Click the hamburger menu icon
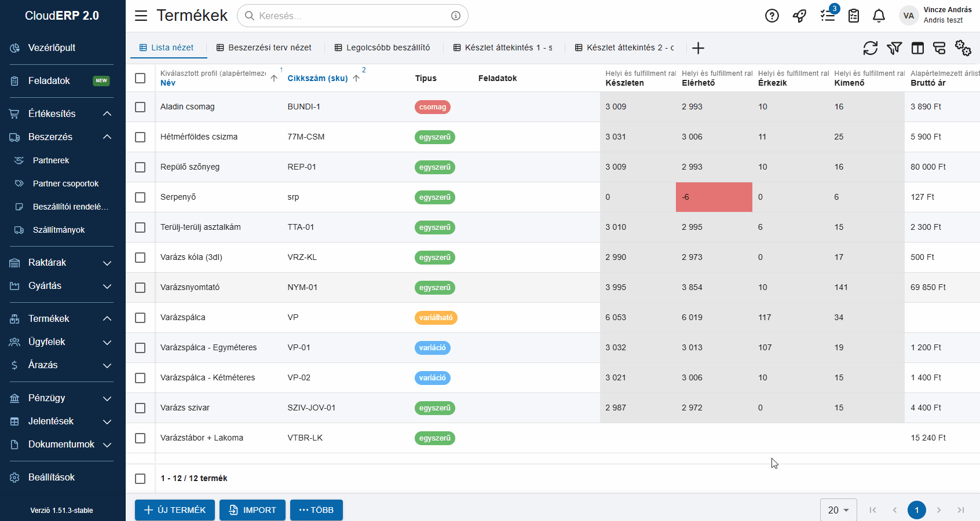 (x=141, y=16)
